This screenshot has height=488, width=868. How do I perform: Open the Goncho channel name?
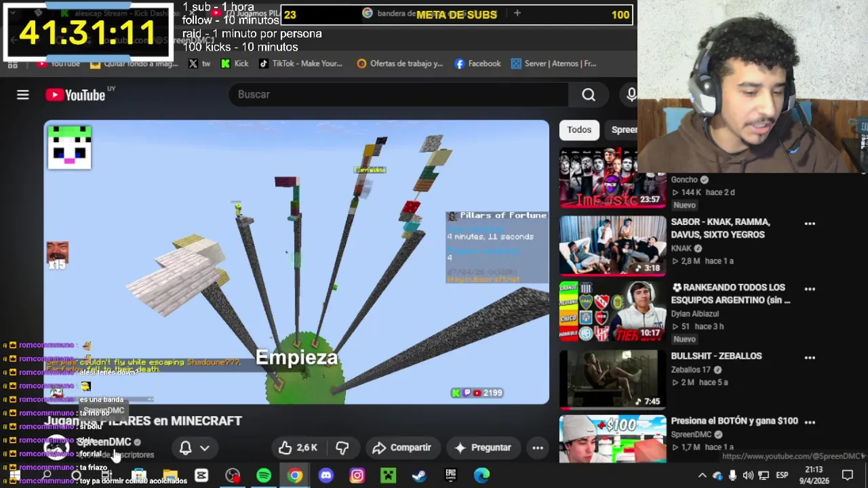[684, 180]
